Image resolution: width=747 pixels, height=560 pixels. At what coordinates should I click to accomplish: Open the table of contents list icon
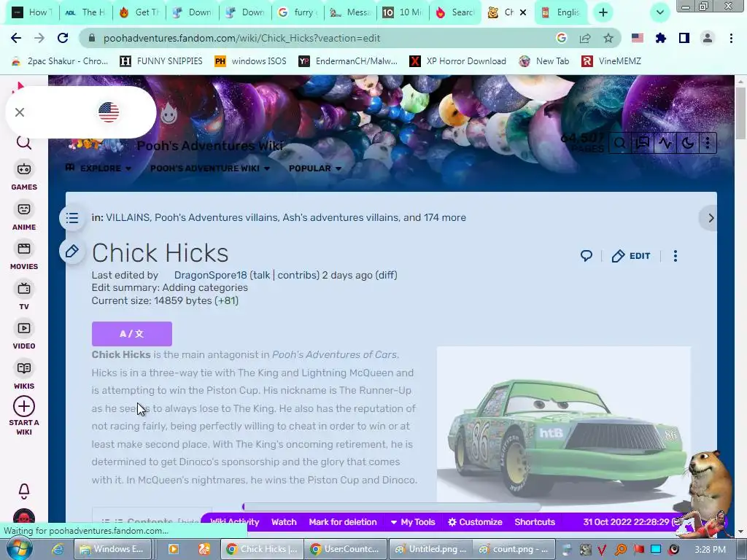(72, 218)
